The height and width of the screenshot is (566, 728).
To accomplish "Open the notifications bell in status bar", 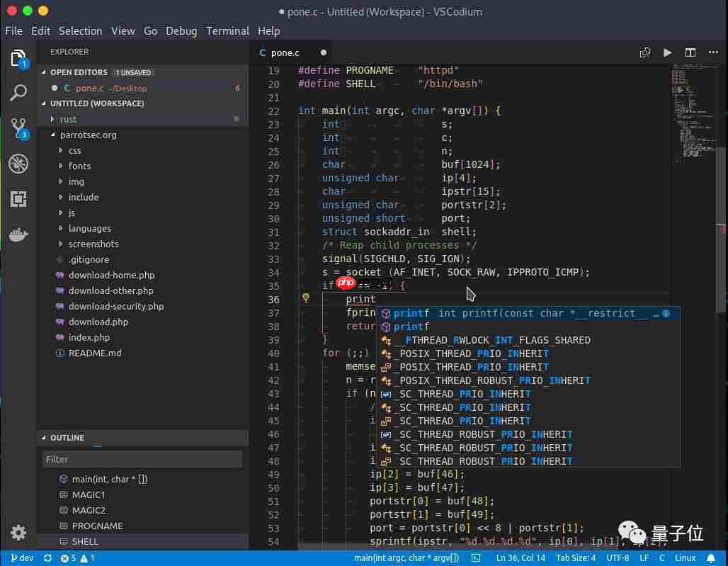I will [x=711, y=558].
